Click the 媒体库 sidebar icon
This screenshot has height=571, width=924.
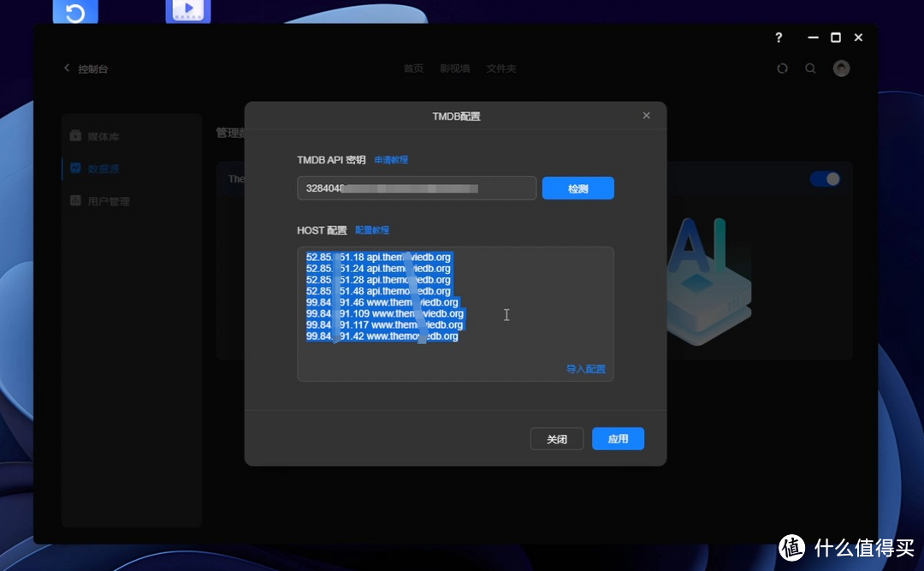tap(75, 136)
